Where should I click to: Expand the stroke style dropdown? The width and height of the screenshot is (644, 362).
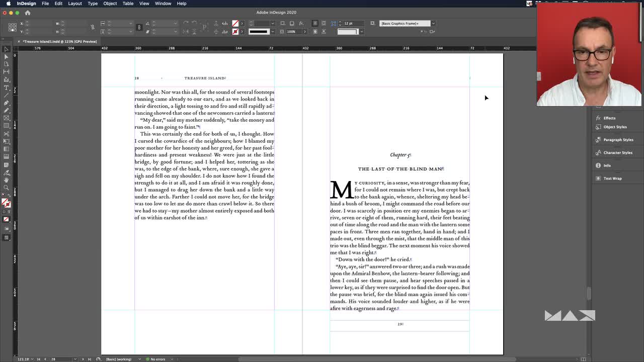[273, 32]
